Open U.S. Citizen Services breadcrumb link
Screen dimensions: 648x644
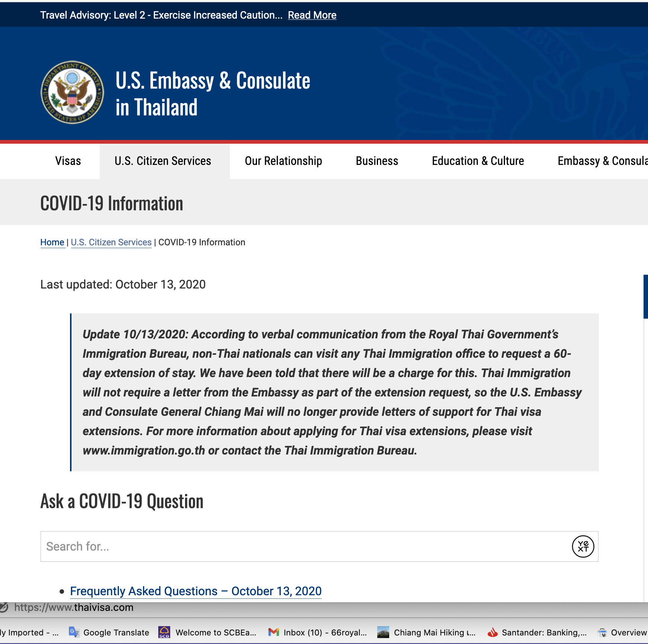111,242
